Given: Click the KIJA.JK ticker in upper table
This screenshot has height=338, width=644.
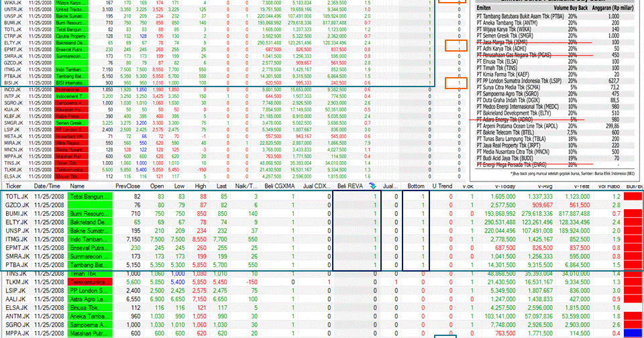Looking at the screenshot, I should (x=11, y=110).
